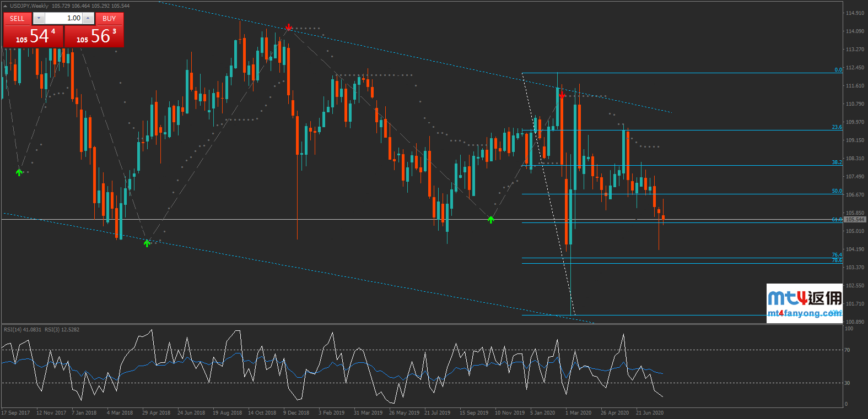This screenshot has width=868, height=419.
Task: Click the BUY button
Action: tap(109, 18)
